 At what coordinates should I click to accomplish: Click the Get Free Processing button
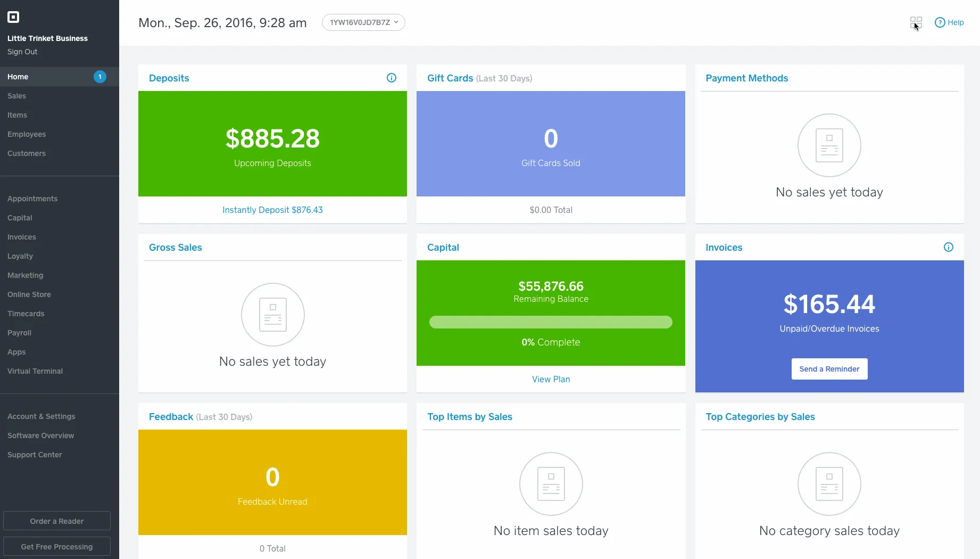click(x=57, y=547)
